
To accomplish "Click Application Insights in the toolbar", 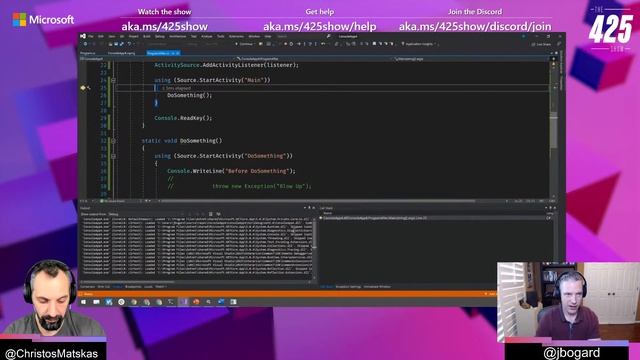I will tap(418, 44).
